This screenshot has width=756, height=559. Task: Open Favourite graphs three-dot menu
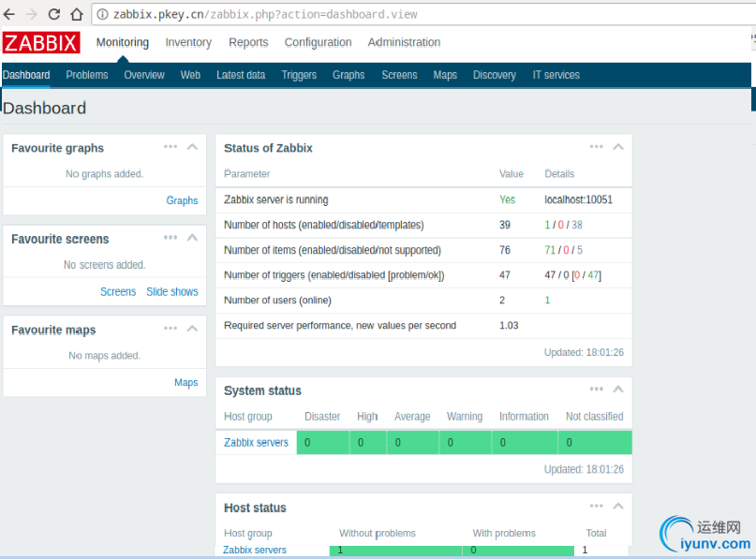(170, 146)
